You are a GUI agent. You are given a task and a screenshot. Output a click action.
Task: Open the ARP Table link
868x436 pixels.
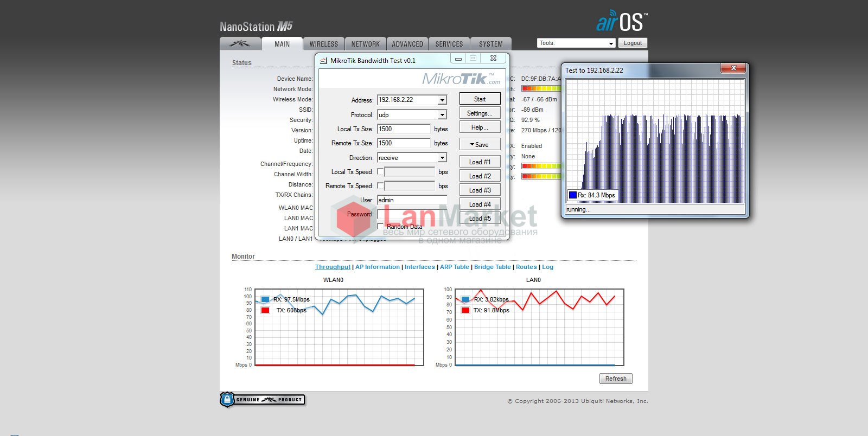[x=454, y=267]
